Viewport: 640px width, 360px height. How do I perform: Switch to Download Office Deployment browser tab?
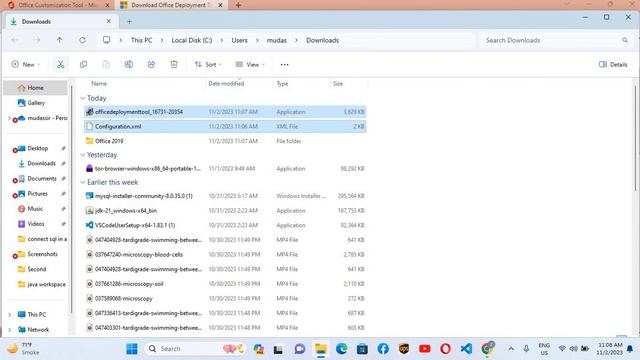coord(171,5)
